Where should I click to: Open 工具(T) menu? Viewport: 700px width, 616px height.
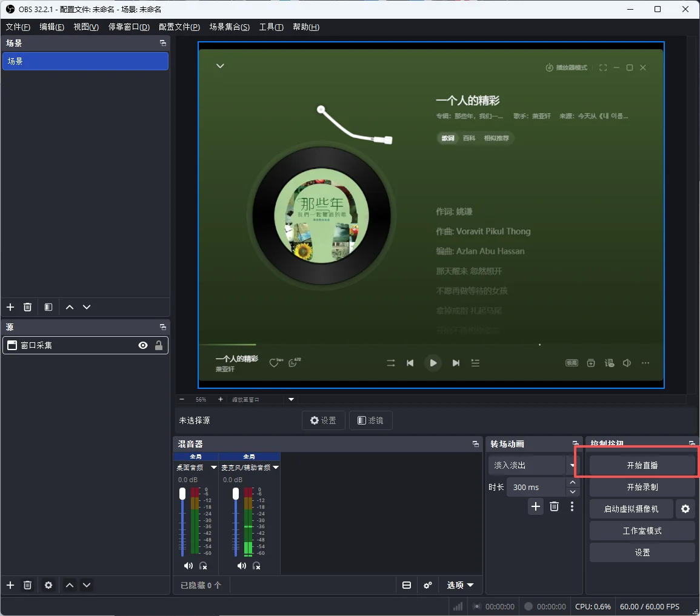coord(271,27)
